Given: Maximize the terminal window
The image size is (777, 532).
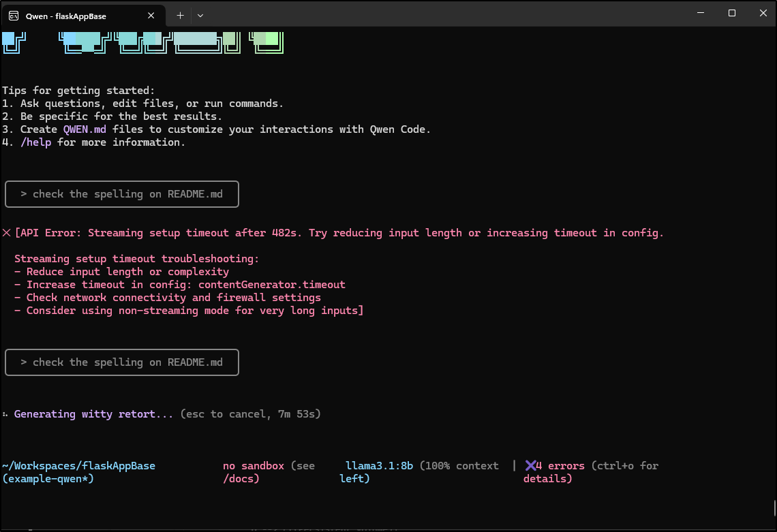Looking at the screenshot, I should coord(732,13).
